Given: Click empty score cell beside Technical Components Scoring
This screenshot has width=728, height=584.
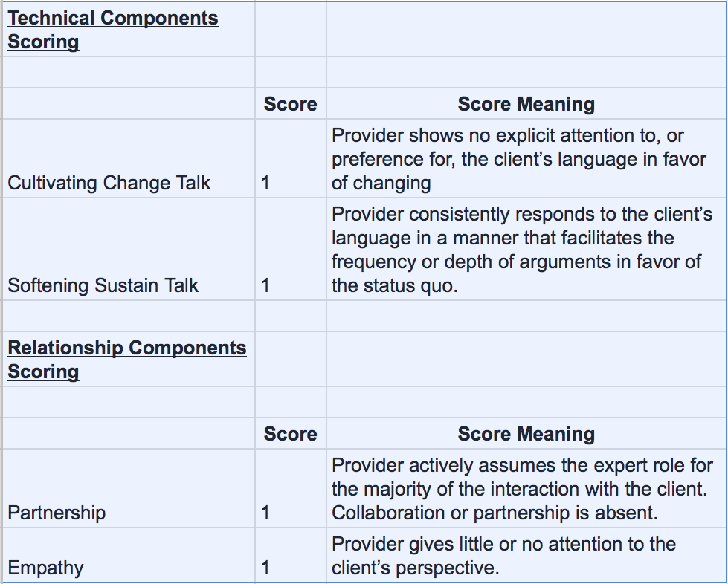Looking at the screenshot, I should coord(290,30).
